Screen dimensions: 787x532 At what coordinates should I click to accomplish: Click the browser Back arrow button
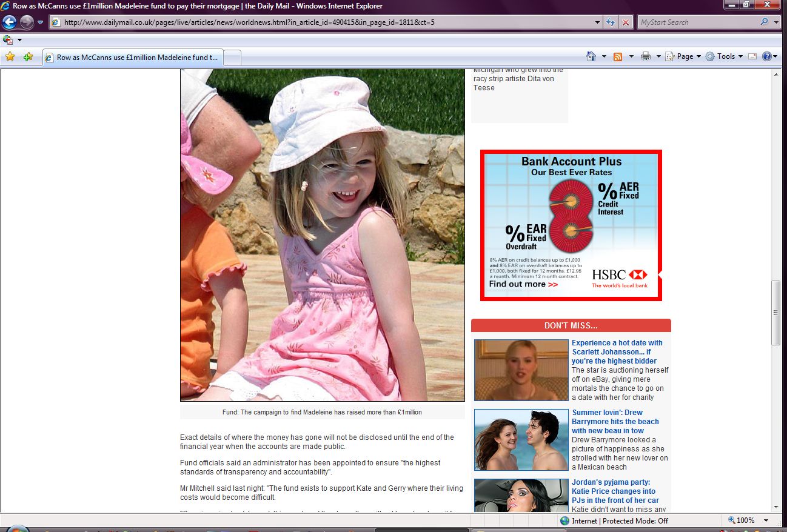(9, 22)
